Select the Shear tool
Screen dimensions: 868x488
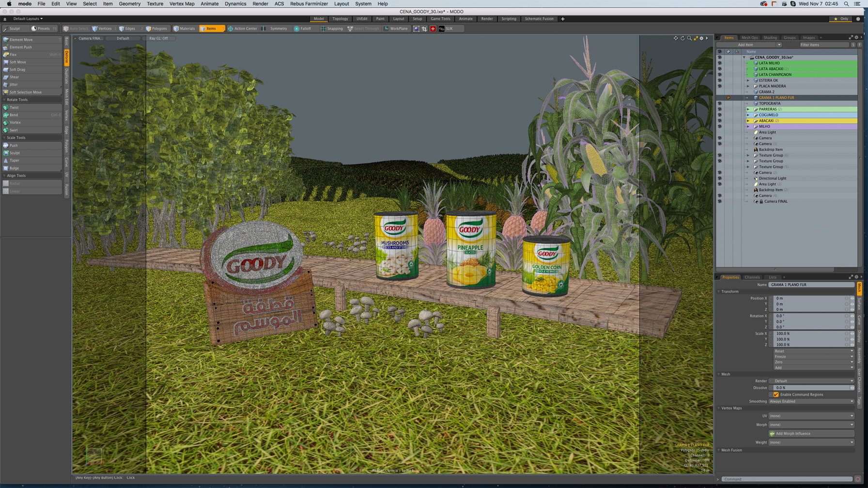32,77
